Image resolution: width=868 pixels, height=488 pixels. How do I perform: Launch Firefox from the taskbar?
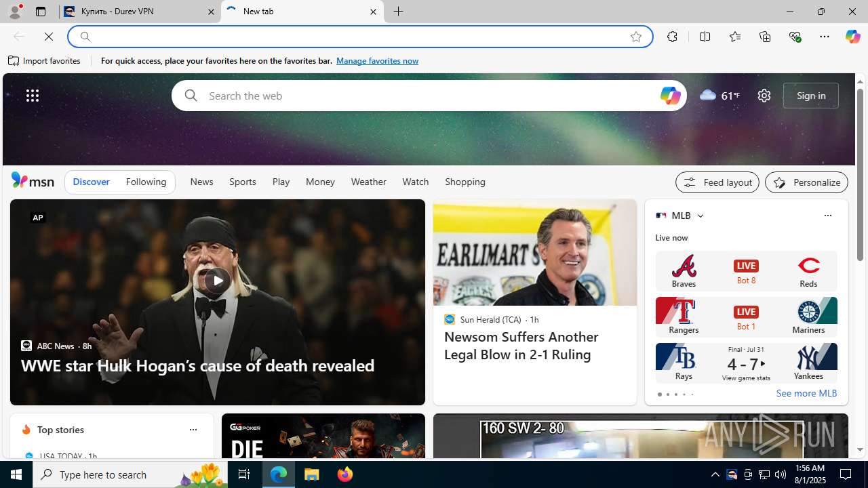[x=345, y=474]
